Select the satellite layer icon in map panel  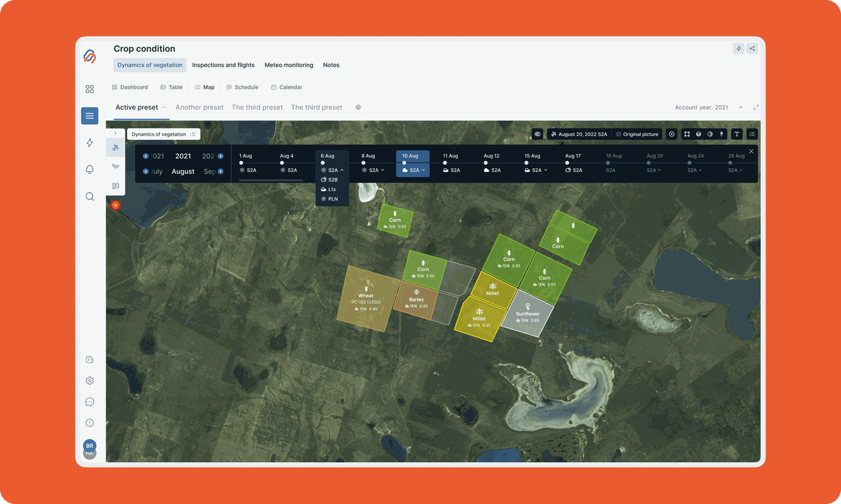pyautogui.click(x=116, y=147)
